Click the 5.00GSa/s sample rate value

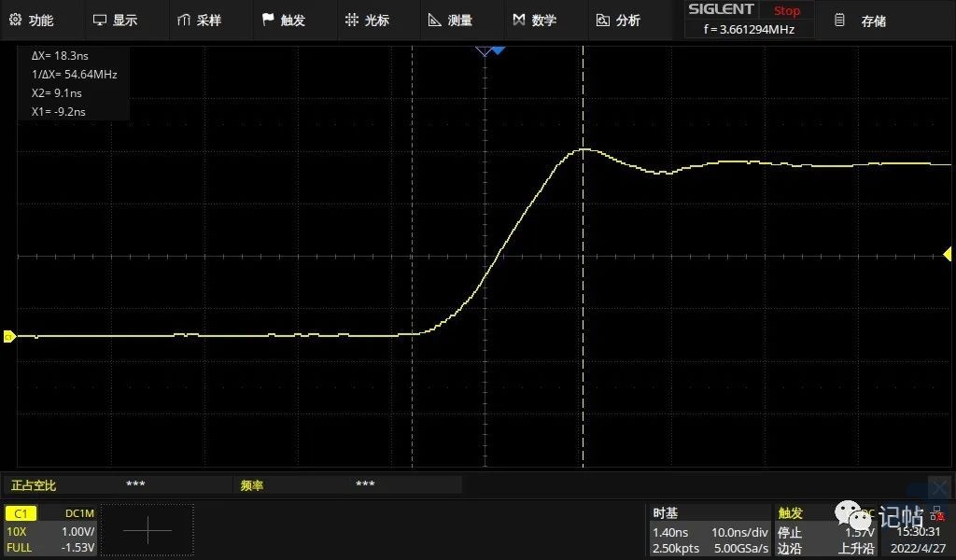click(740, 549)
